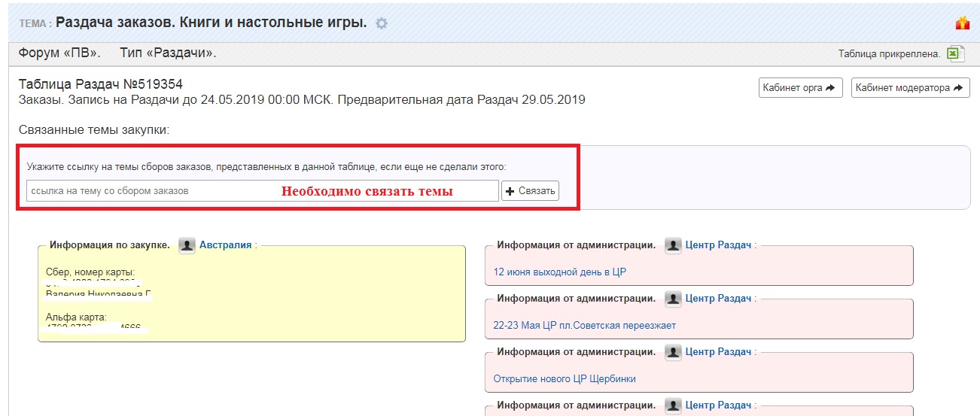Open Кабинет модератора
The image size is (980, 416).
pos(910,88)
